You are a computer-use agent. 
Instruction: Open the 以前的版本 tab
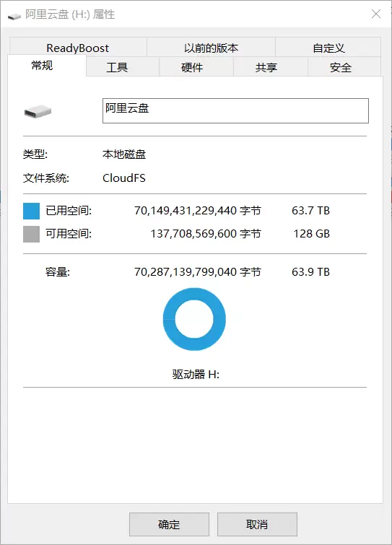[x=211, y=48]
